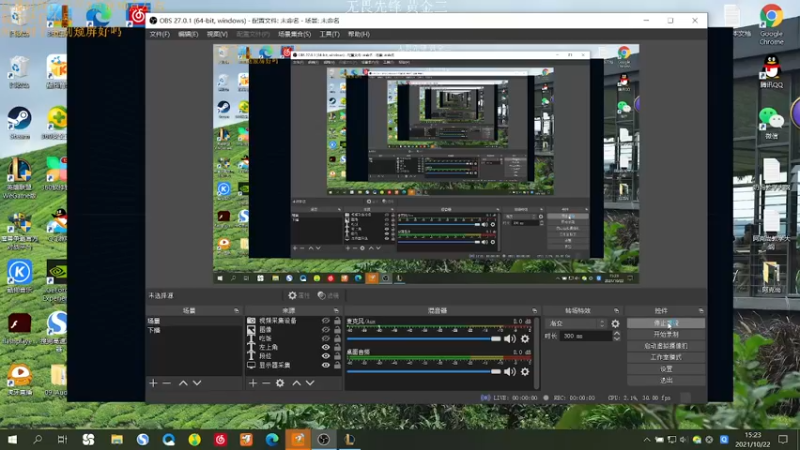Image resolution: width=800 pixels, height=450 pixels.
Task: Open the 编辑(E) menu
Action: [188, 34]
